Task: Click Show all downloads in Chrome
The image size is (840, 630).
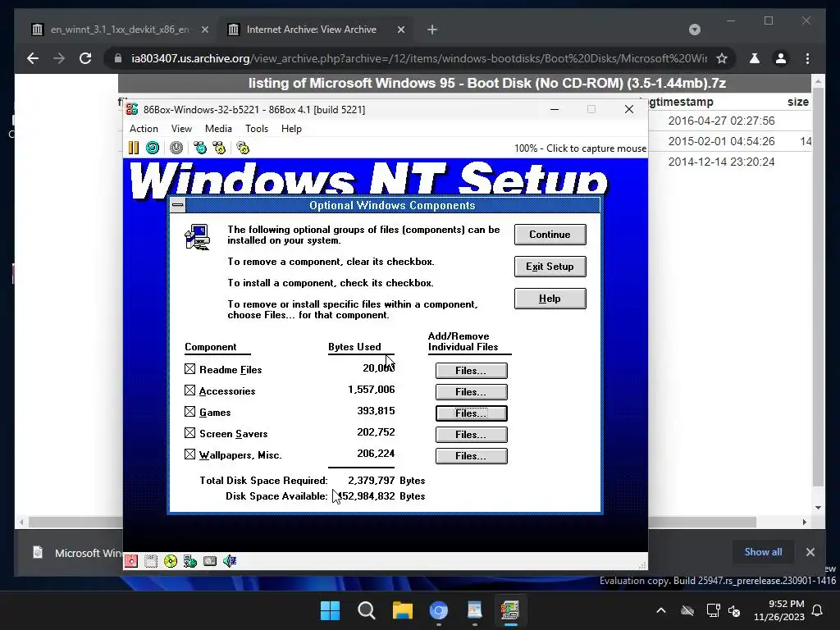Action: coord(763,552)
